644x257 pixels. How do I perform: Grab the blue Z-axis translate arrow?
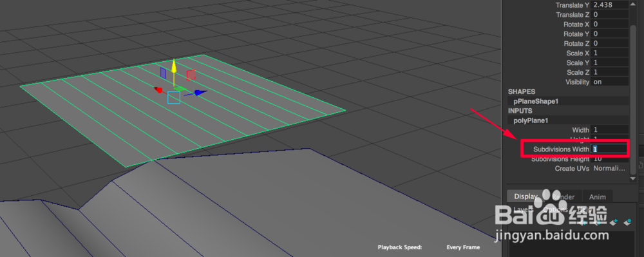pos(200,93)
